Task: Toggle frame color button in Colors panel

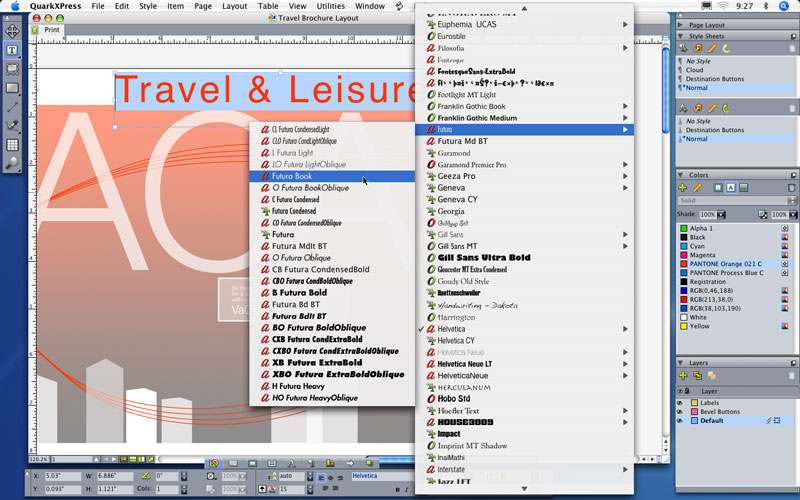Action: (x=718, y=187)
